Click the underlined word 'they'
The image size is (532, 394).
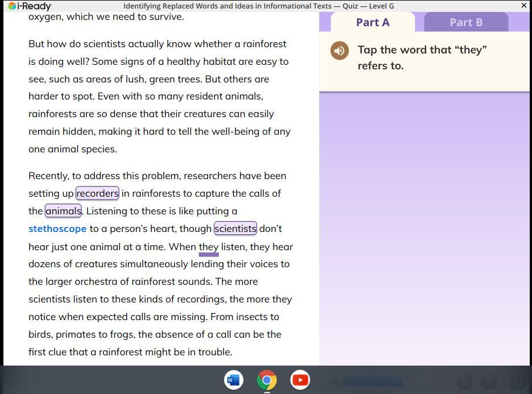point(208,247)
